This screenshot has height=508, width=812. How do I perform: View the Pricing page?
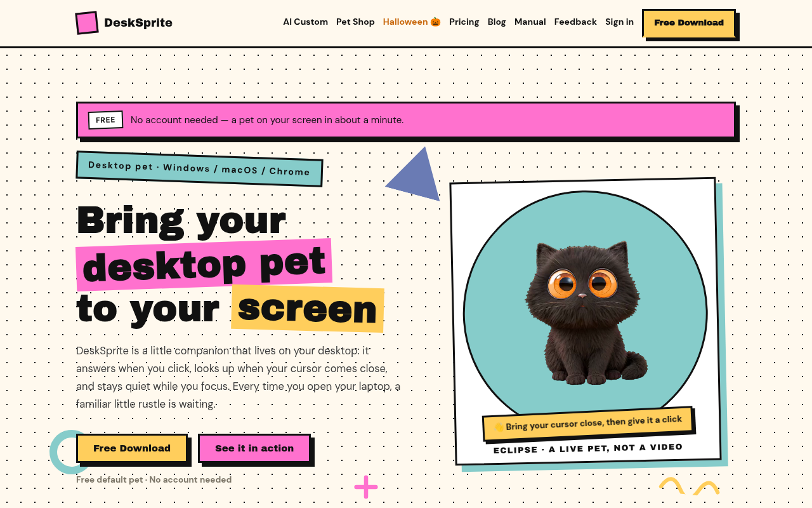(464, 22)
